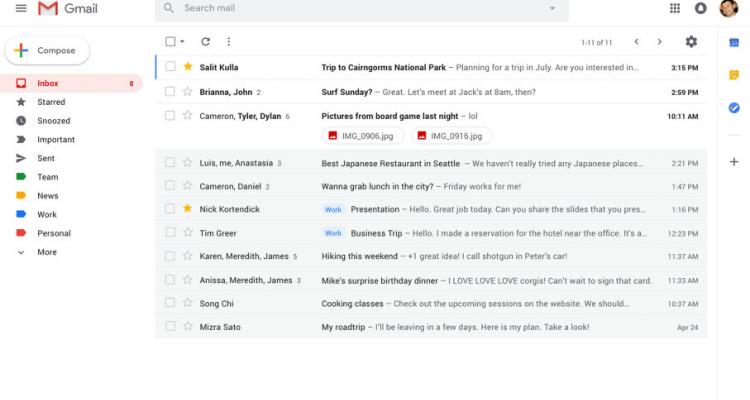Click the Refresh mail icon
This screenshot has width=750, height=400.
[205, 42]
